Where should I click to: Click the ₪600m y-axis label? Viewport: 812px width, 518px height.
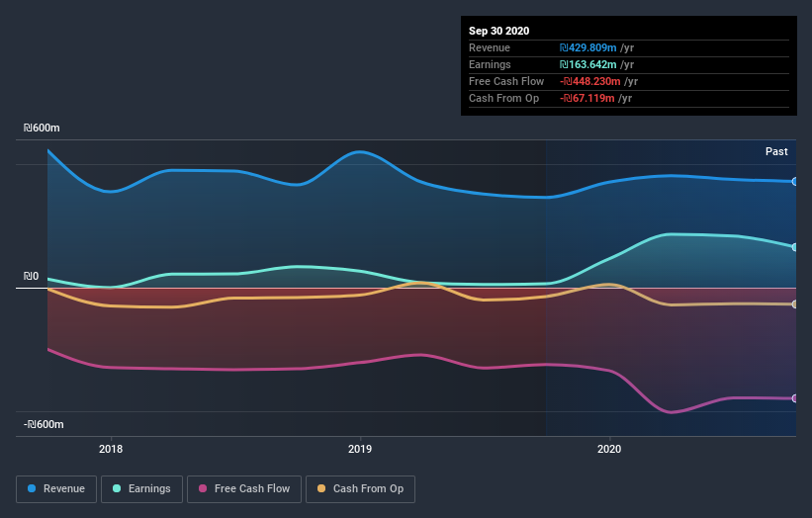[x=42, y=128]
